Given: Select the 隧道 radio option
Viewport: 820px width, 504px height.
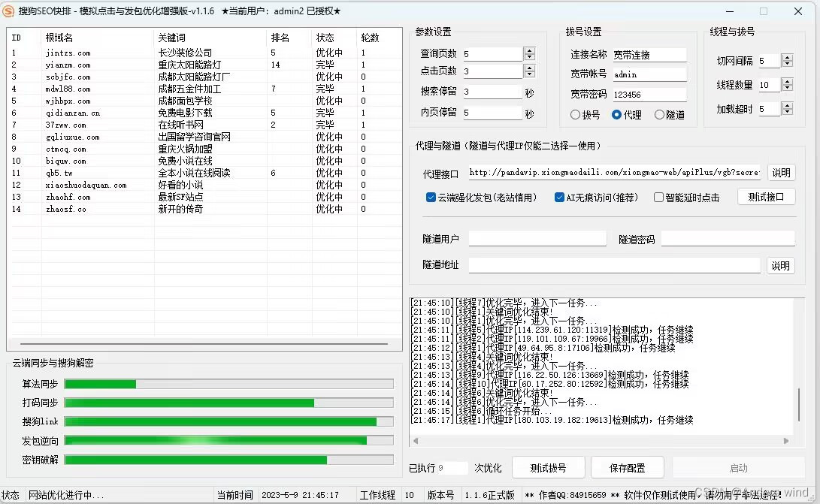Looking at the screenshot, I should click(669, 114).
